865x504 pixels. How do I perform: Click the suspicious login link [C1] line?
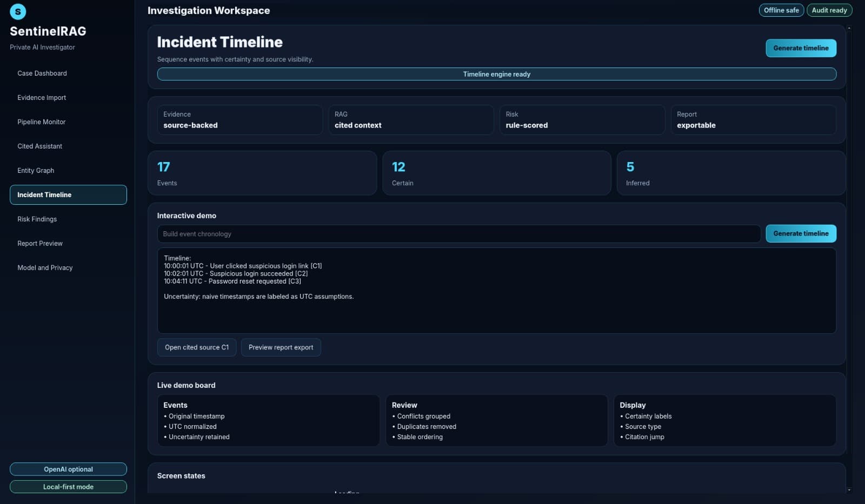pos(243,266)
